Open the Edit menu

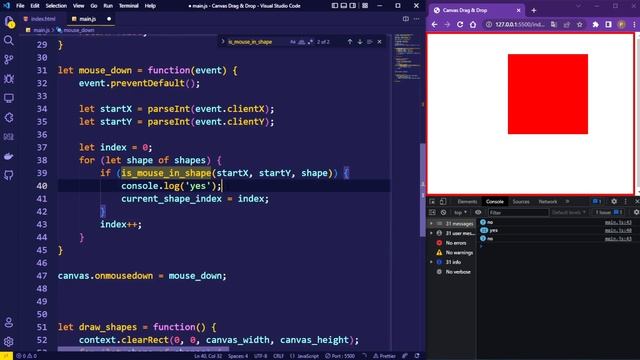(35, 6)
